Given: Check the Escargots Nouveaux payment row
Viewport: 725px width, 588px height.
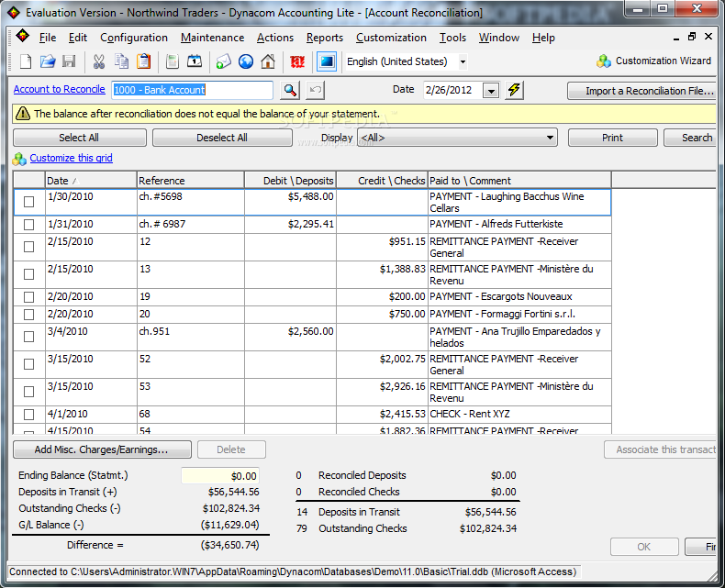Looking at the screenshot, I should [28, 297].
